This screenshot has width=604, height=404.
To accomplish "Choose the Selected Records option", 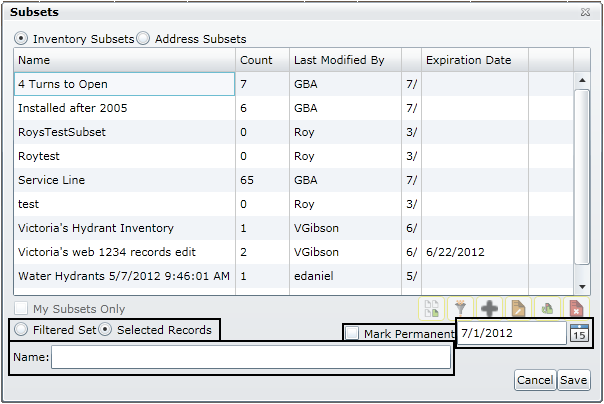I will pos(104,330).
